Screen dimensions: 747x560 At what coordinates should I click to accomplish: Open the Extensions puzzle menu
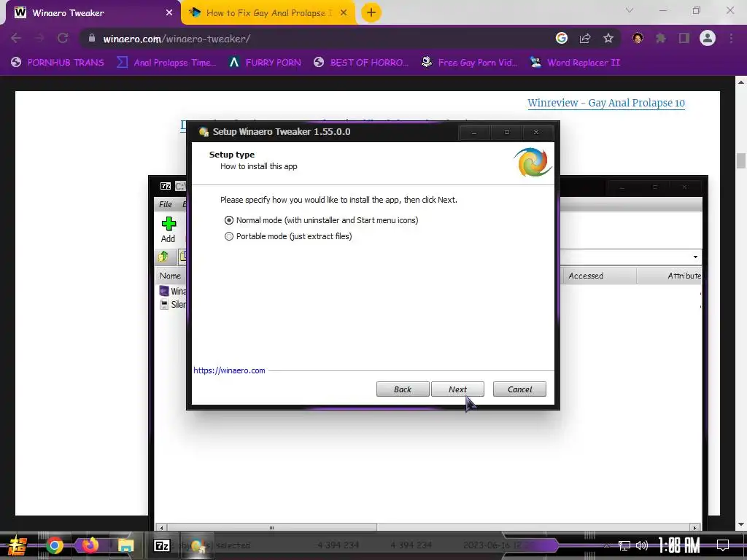click(661, 38)
